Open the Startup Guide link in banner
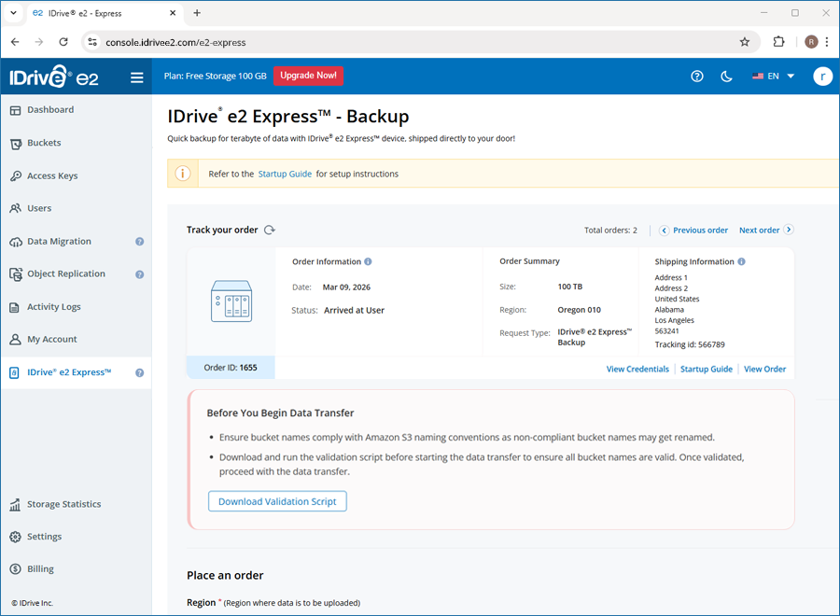 (285, 175)
